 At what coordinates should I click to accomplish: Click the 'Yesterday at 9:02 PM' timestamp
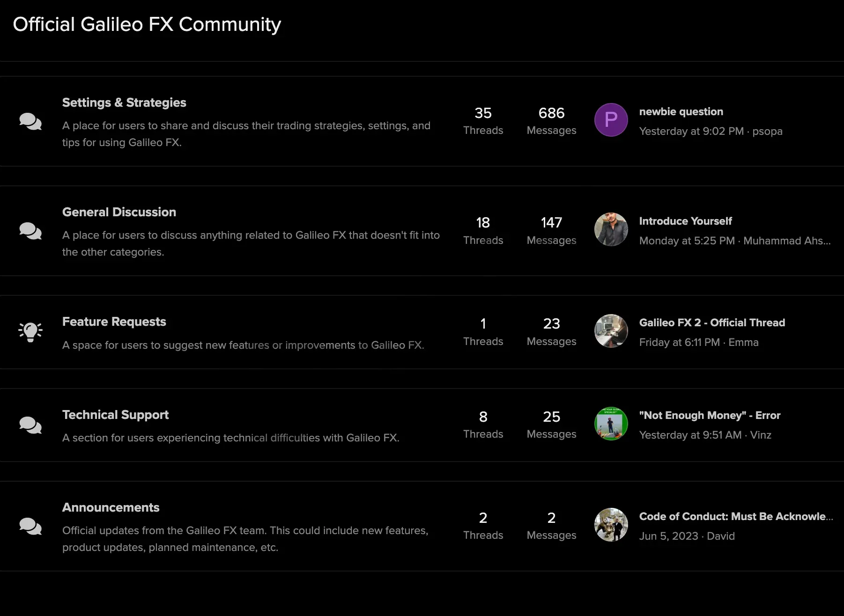pyautogui.click(x=691, y=131)
